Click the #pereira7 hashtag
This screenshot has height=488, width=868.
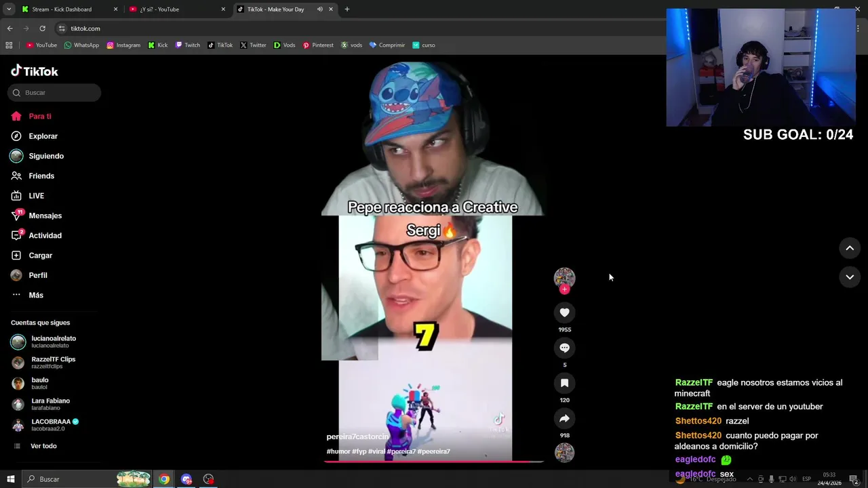[401, 451]
